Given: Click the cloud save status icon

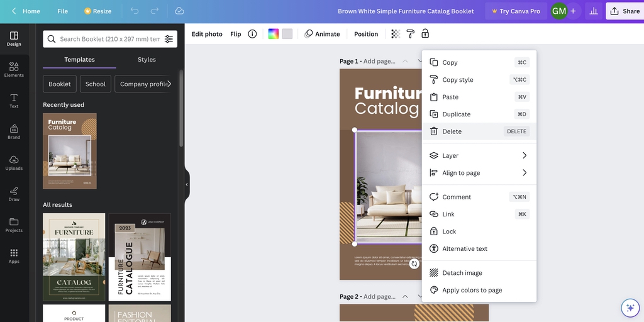Looking at the screenshot, I should (179, 11).
